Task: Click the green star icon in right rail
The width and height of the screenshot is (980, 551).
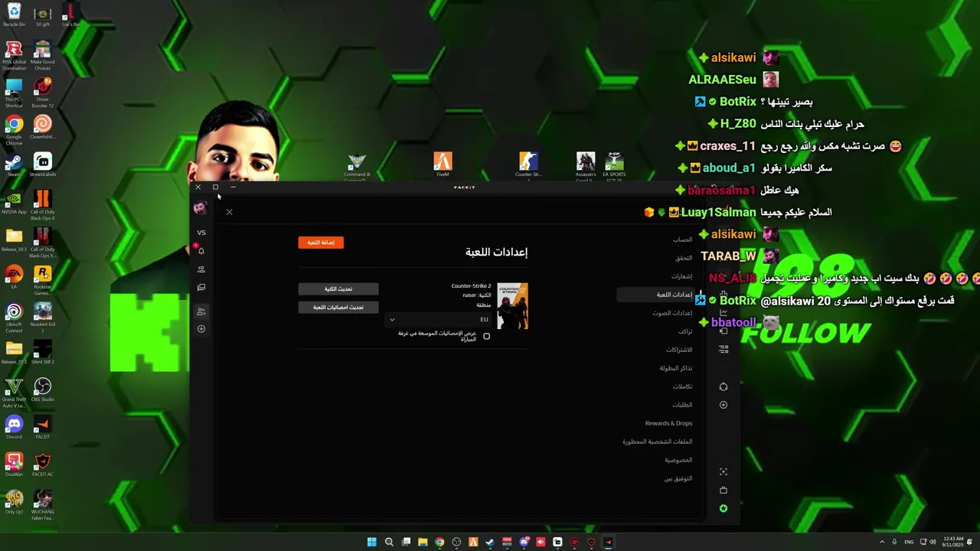Action: 724,509
